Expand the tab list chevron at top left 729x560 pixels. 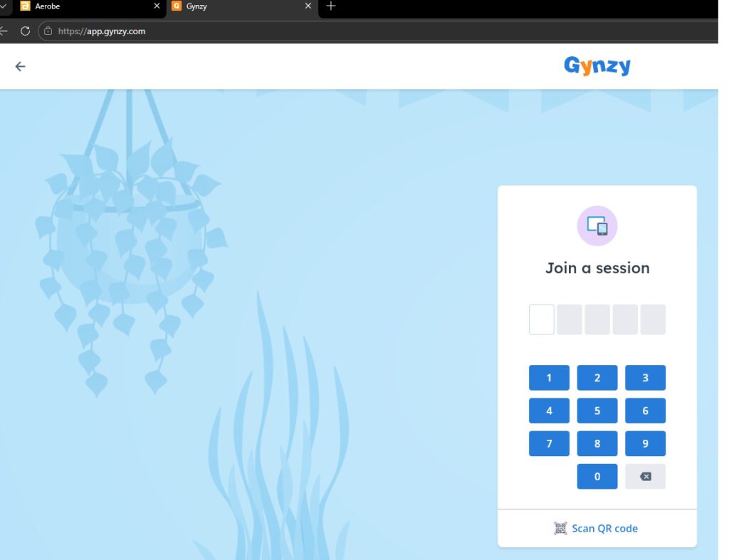tap(4, 6)
